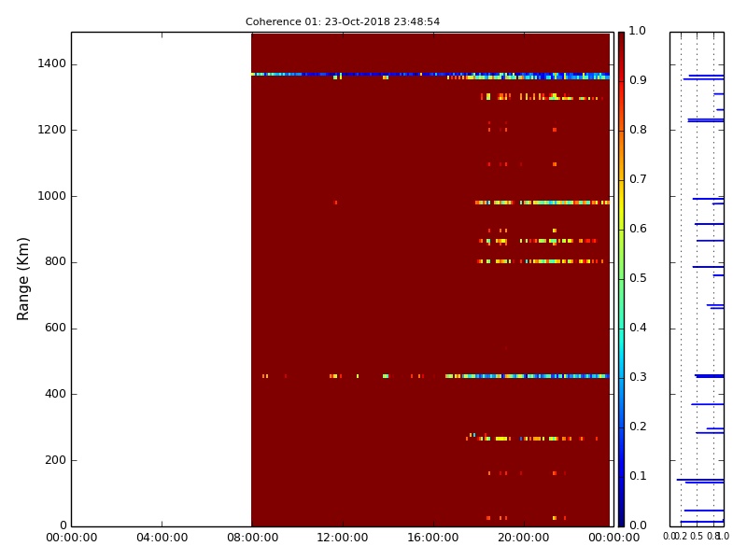Click the 04:00:00 time axis label

click(162, 538)
